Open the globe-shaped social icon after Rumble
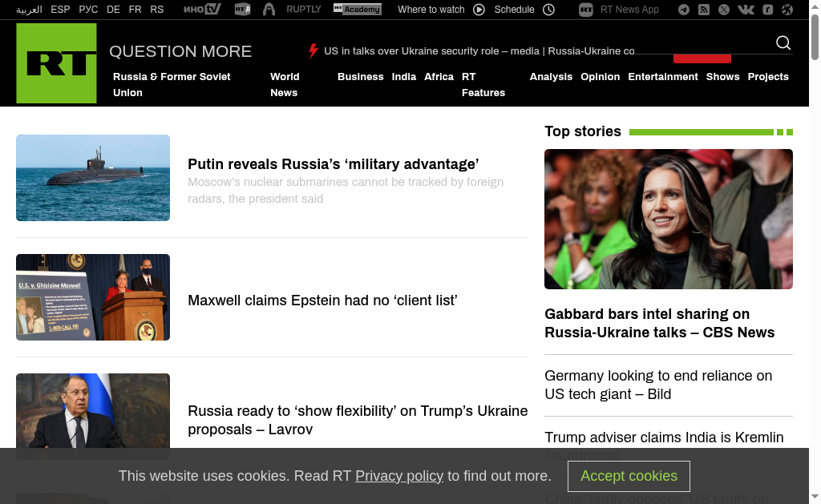 (x=787, y=10)
